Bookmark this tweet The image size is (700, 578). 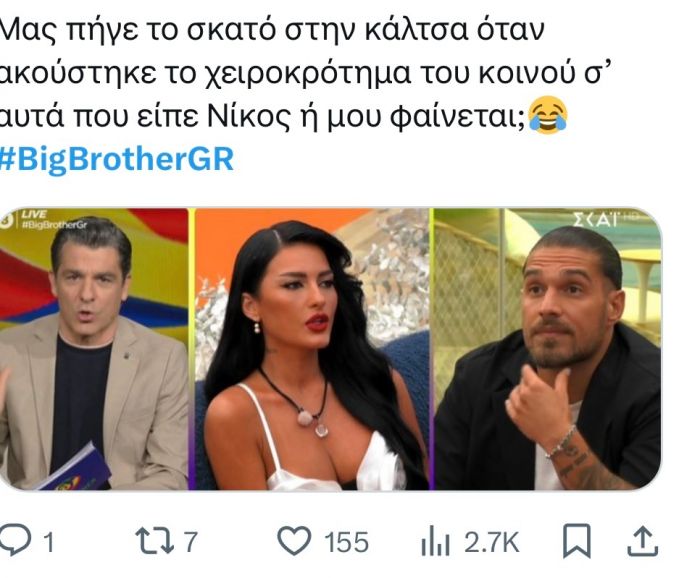pyautogui.click(x=577, y=541)
